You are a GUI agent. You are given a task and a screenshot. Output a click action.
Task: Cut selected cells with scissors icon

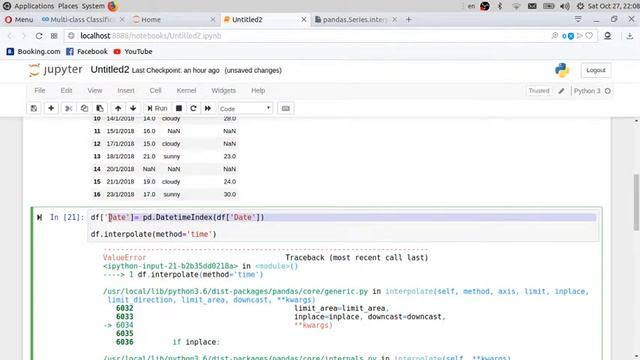coord(69,108)
